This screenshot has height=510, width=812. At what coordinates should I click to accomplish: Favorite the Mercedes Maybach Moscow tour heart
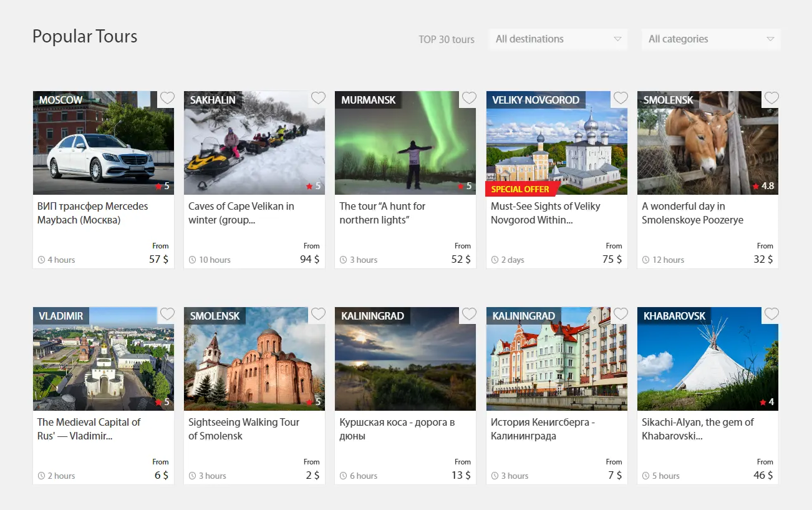(x=167, y=98)
